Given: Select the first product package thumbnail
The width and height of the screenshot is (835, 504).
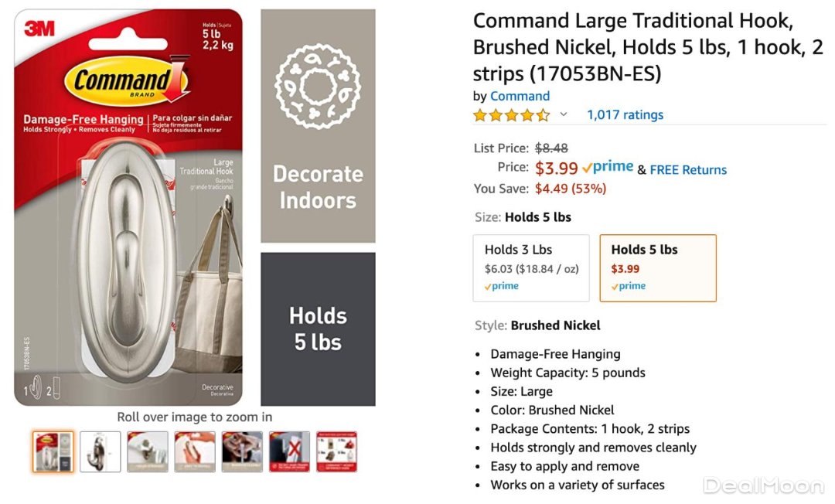Looking at the screenshot, I should pyautogui.click(x=53, y=451).
